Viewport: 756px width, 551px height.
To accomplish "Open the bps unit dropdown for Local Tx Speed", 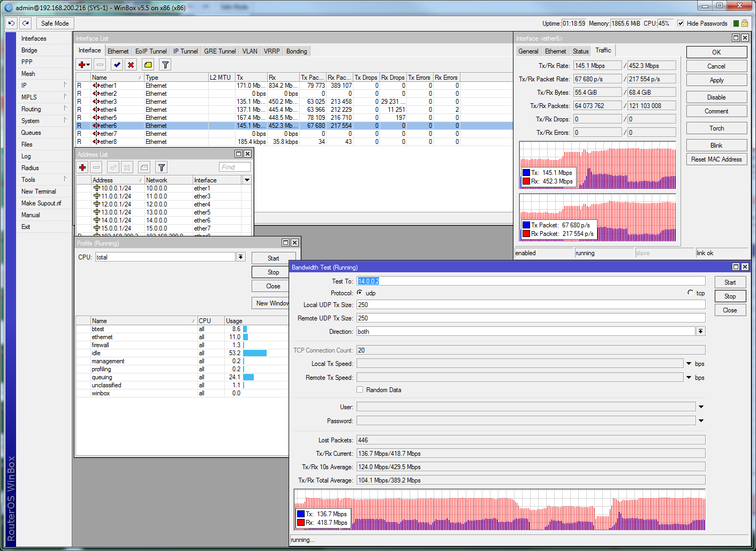I will tap(690, 363).
